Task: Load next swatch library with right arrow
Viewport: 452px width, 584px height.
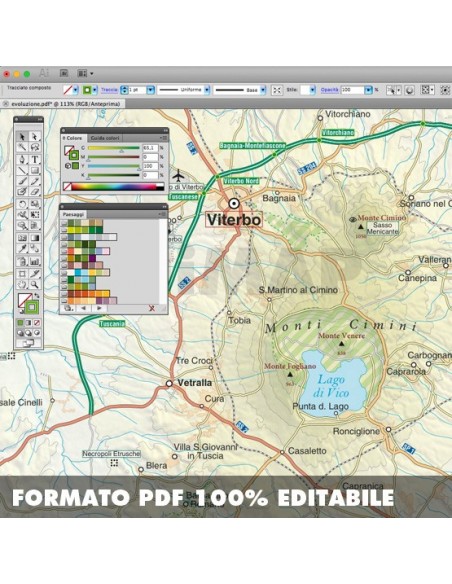Action: pyautogui.click(x=99, y=308)
